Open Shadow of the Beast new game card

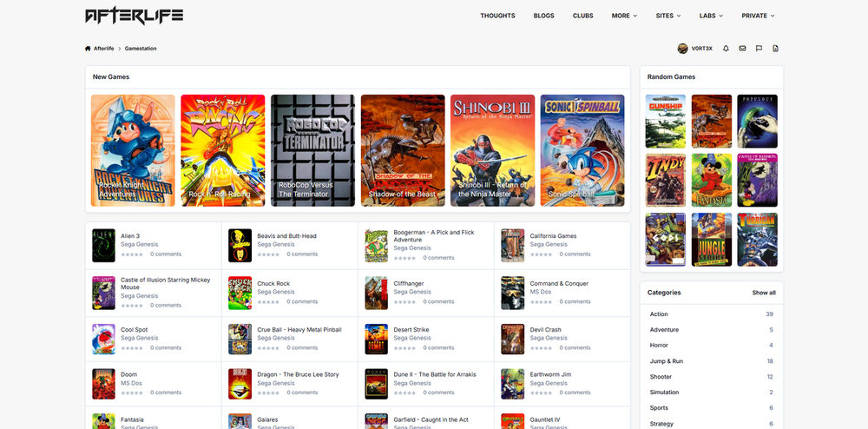[x=403, y=150]
